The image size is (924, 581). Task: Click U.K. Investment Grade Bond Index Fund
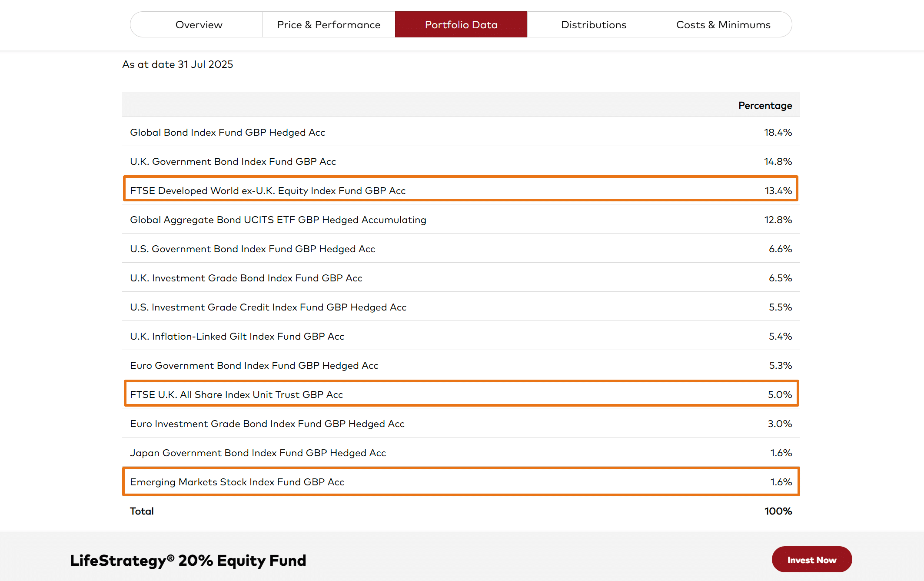pyautogui.click(x=246, y=278)
